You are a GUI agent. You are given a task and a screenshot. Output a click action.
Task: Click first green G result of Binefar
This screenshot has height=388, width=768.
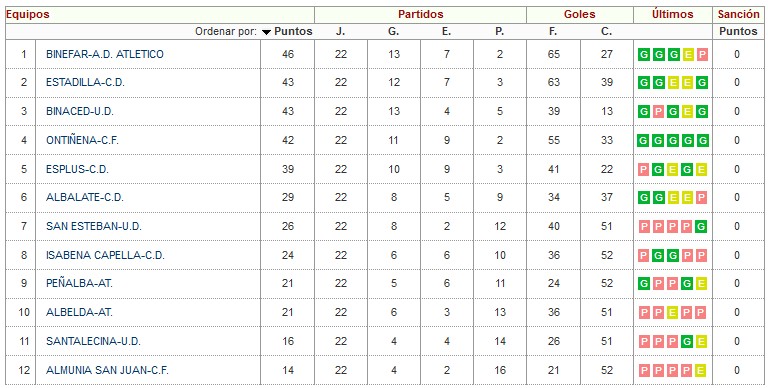pyautogui.click(x=644, y=54)
